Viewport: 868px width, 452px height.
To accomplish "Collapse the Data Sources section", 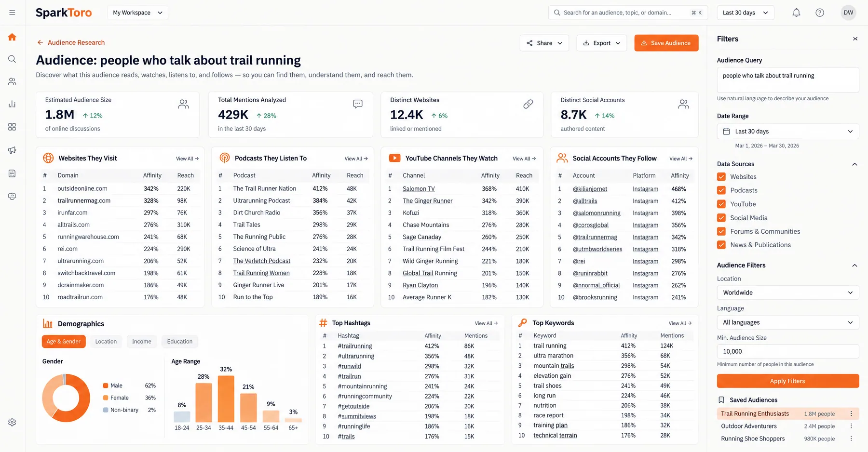I will coord(854,164).
